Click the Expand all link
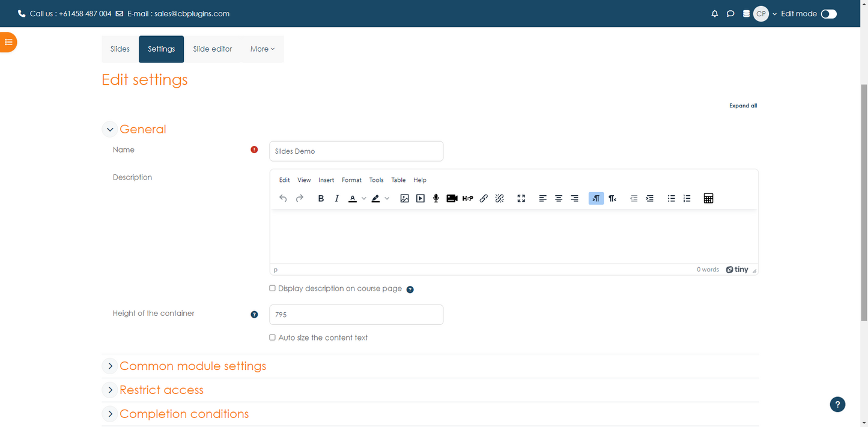The height and width of the screenshot is (427, 868). coord(743,106)
